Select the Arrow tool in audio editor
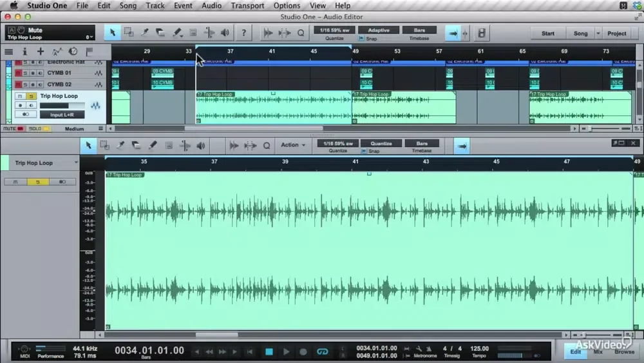The width and height of the screenshot is (644, 363). coord(88,146)
